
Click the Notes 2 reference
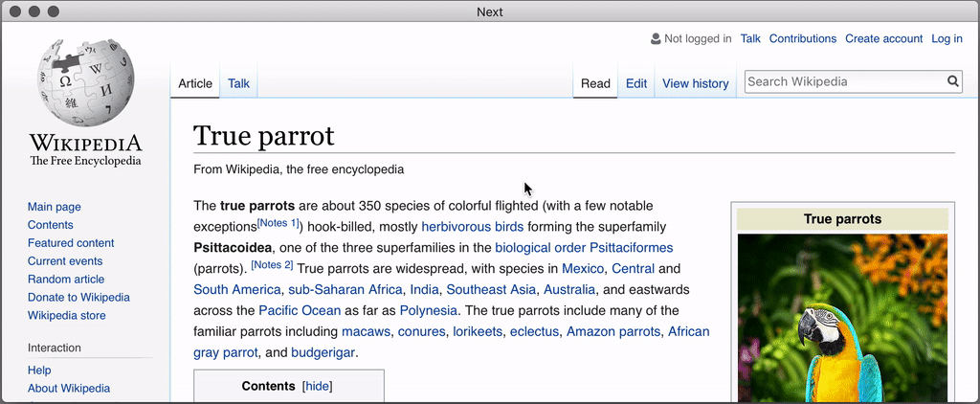pos(272,264)
